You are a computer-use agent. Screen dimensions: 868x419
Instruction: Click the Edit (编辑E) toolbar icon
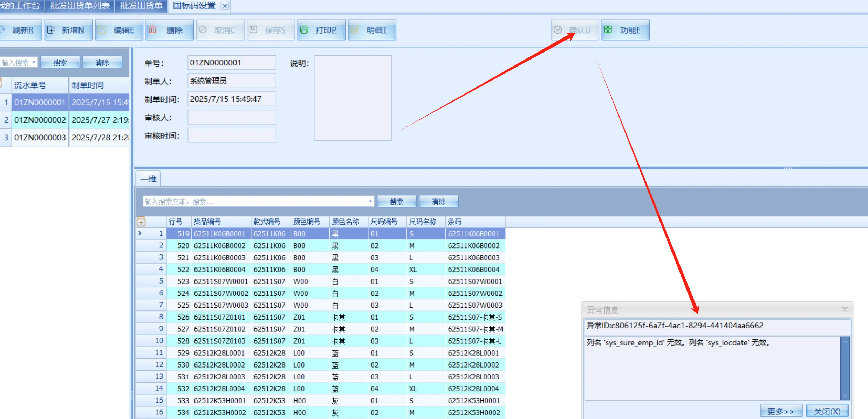[102, 30]
